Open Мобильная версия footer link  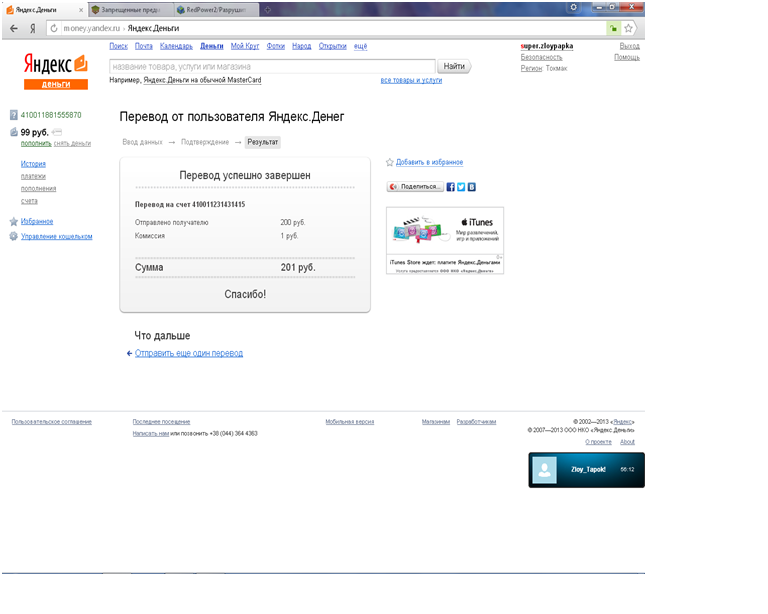click(350, 422)
